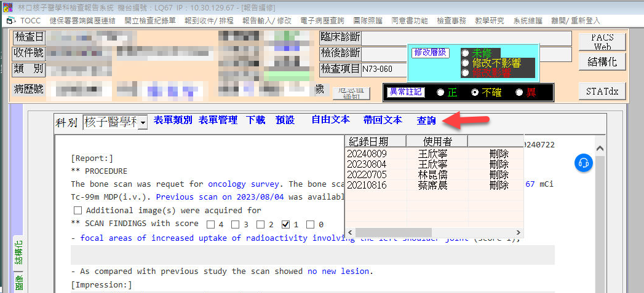Open the 報告輸入/修改 menu
Viewport: 644px width, 293px height.
point(267,21)
